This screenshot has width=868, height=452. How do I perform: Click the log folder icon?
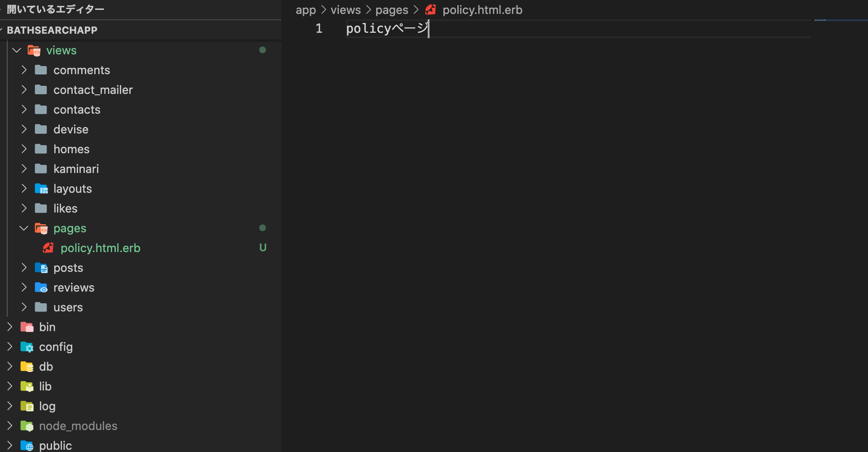click(x=27, y=406)
